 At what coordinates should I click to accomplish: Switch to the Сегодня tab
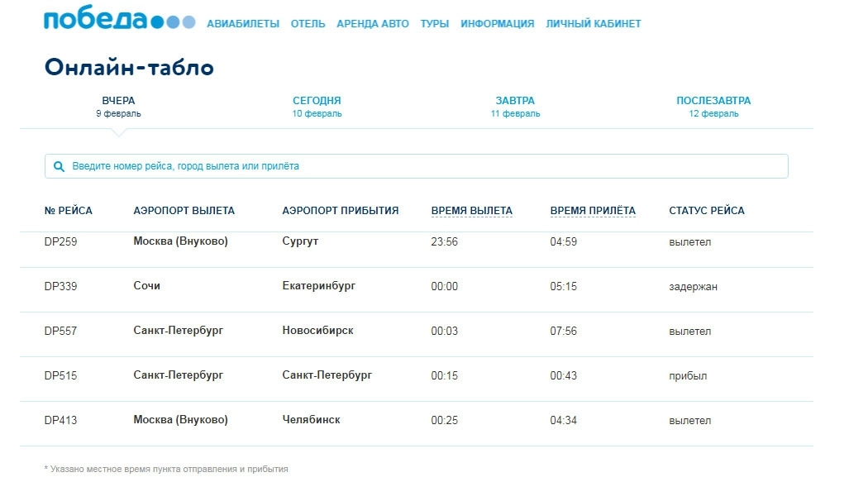(x=317, y=107)
